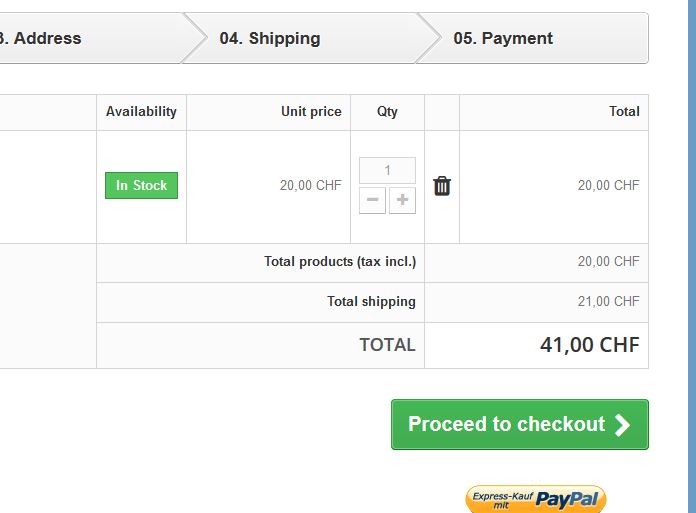696x513 pixels.
Task: Click the Total shipping label
Action: [x=371, y=302]
